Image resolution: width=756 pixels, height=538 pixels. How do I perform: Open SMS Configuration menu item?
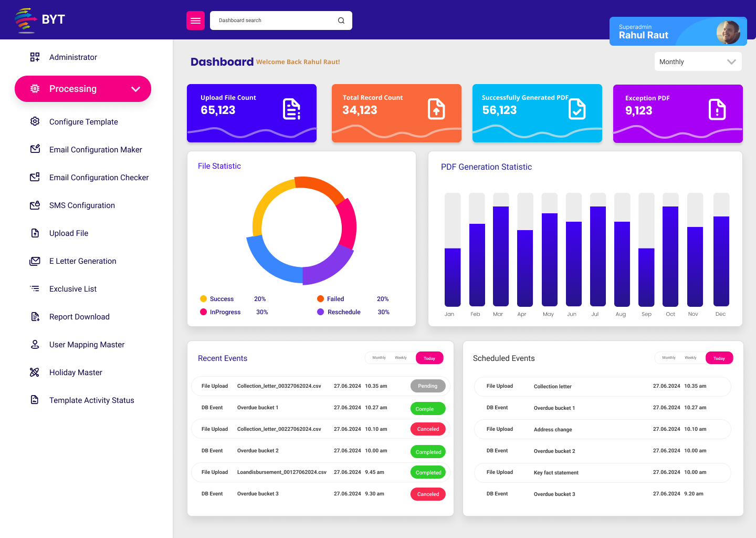point(82,205)
